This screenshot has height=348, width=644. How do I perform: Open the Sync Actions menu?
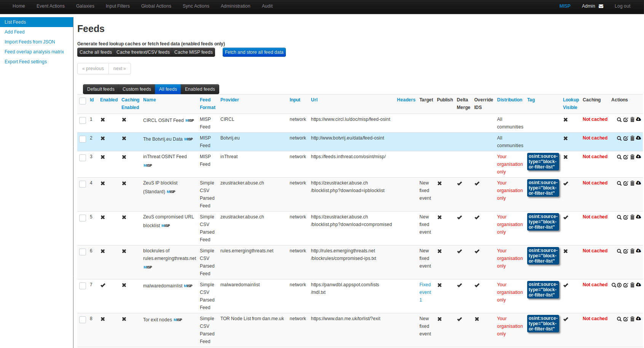[196, 6]
